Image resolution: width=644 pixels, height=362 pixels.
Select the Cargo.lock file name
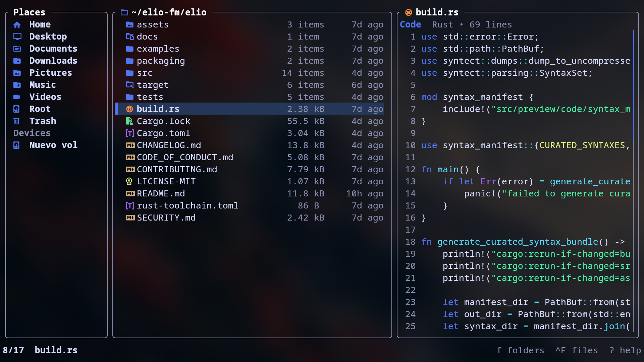163,121
